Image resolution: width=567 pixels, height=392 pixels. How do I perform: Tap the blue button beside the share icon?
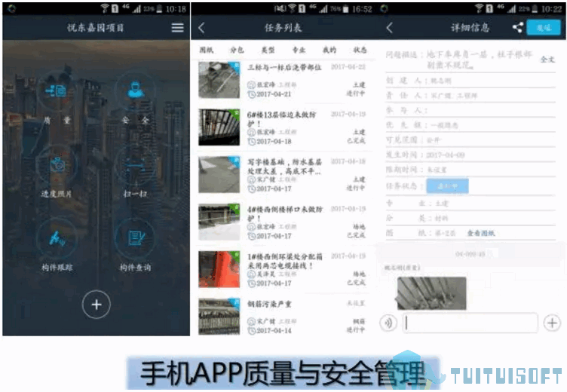(x=544, y=27)
